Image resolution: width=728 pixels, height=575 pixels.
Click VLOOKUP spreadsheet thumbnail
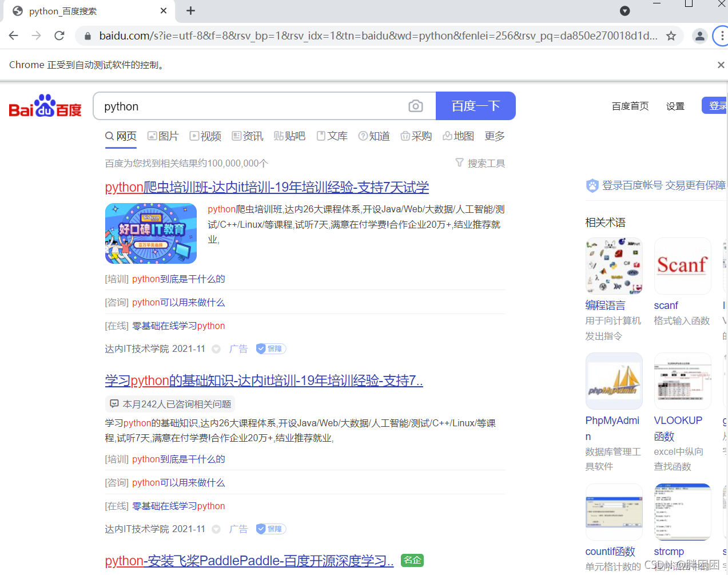pyautogui.click(x=683, y=381)
